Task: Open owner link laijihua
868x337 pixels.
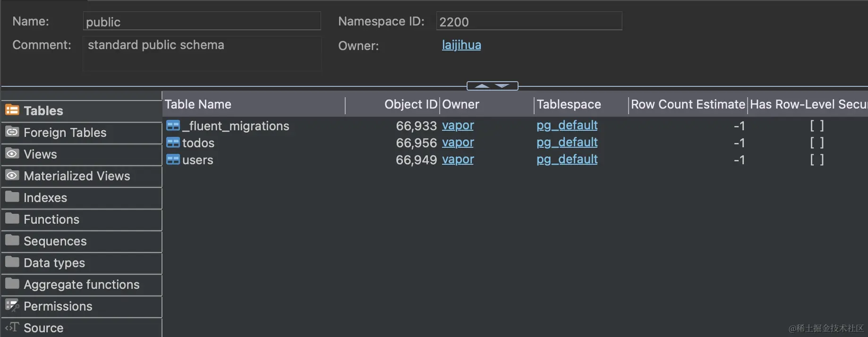Action: (x=461, y=45)
